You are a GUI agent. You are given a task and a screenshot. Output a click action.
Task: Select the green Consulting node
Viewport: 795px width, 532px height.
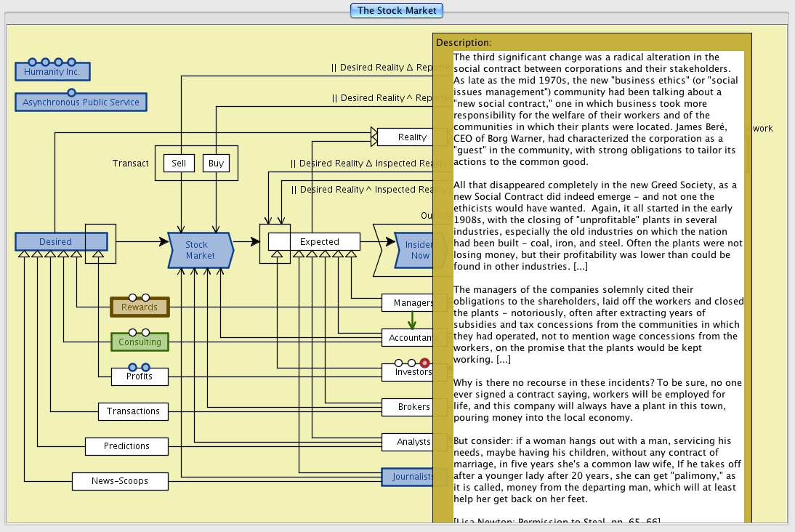(x=140, y=342)
